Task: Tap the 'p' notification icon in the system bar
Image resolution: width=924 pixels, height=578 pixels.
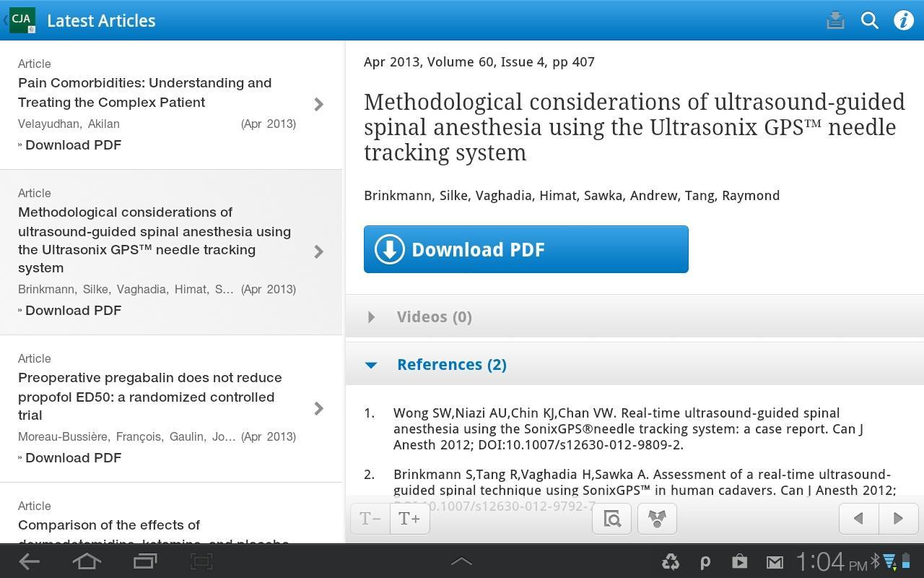Action: tap(705, 562)
